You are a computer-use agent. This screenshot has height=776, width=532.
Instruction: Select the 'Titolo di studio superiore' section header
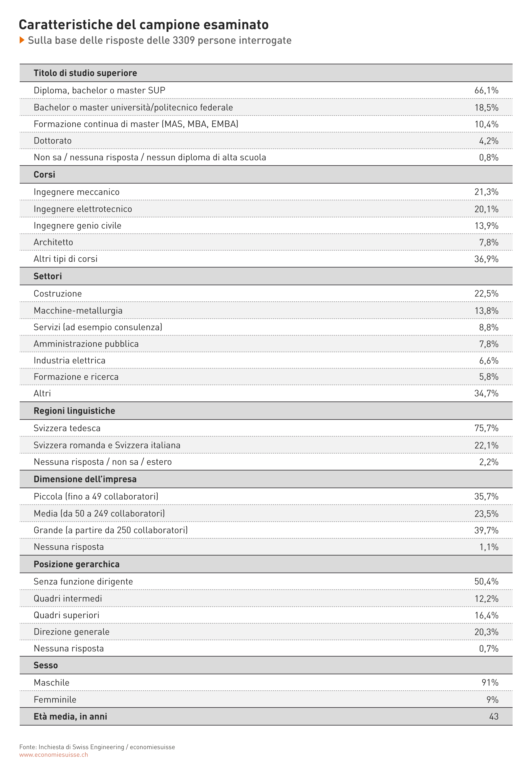point(266,73)
